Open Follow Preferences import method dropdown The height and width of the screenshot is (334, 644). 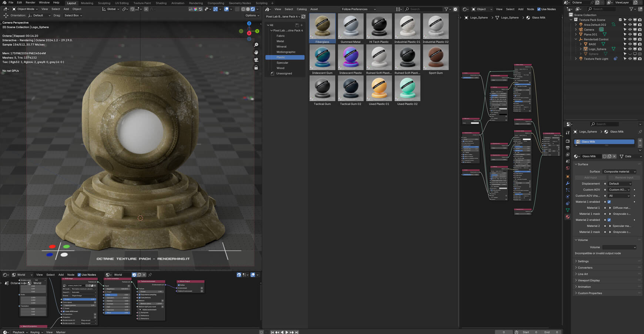[x=358, y=9]
